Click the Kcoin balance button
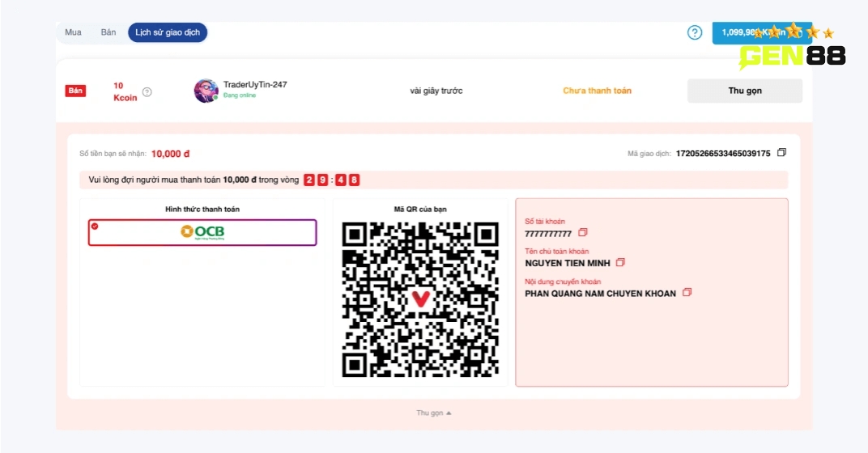 tap(762, 32)
